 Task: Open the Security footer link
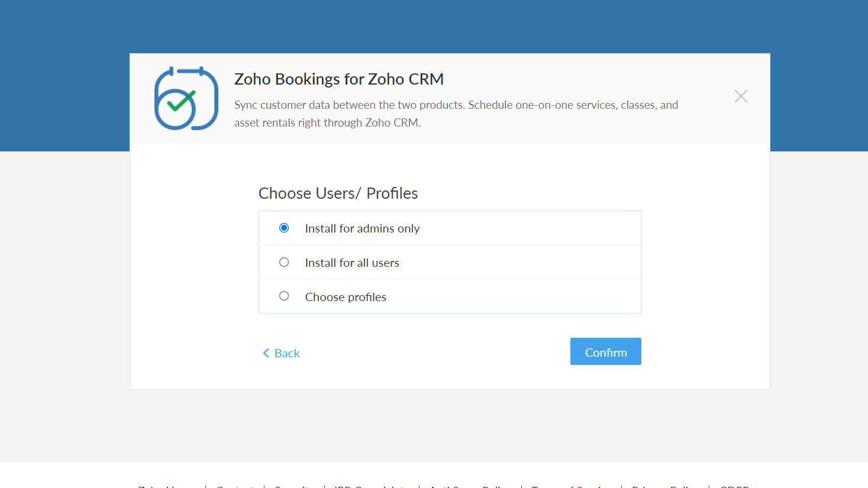pyautogui.click(x=294, y=486)
